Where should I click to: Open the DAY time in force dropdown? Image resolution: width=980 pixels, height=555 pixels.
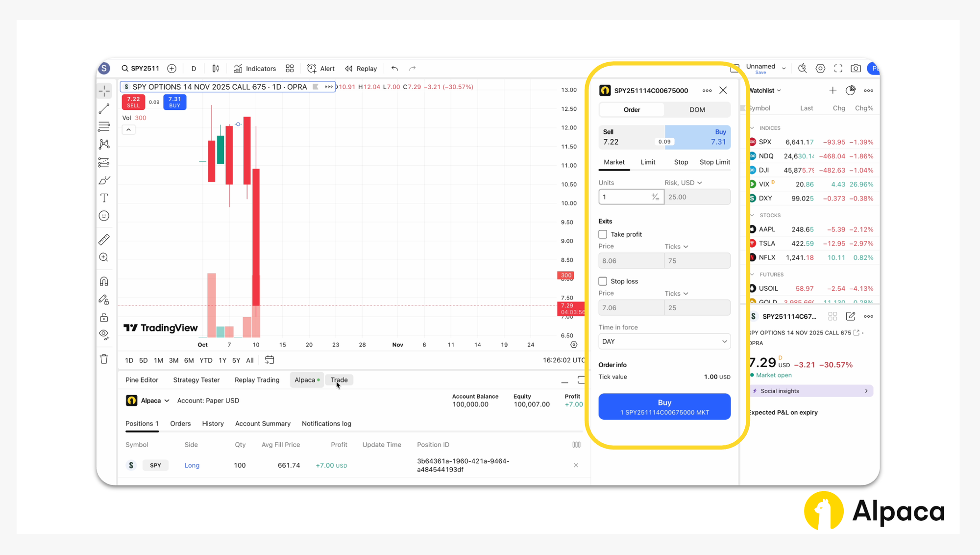[664, 341]
